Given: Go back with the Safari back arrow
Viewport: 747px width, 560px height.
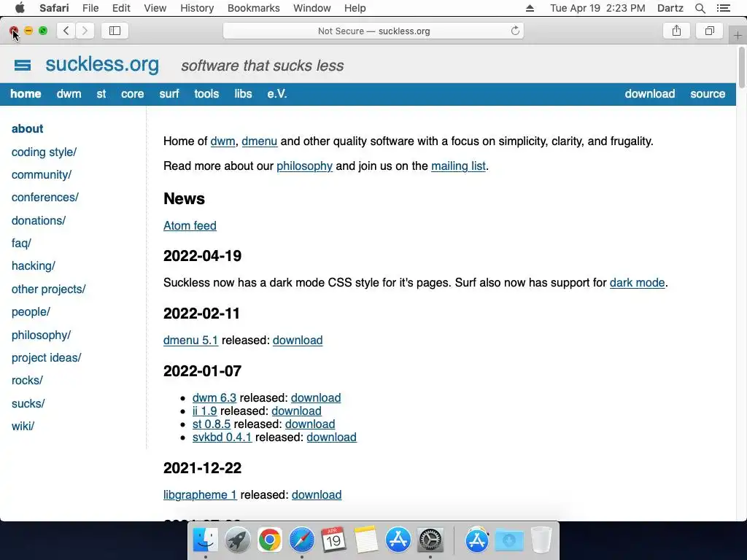Looking at the screenshot, I should click(x=66, y=31).
